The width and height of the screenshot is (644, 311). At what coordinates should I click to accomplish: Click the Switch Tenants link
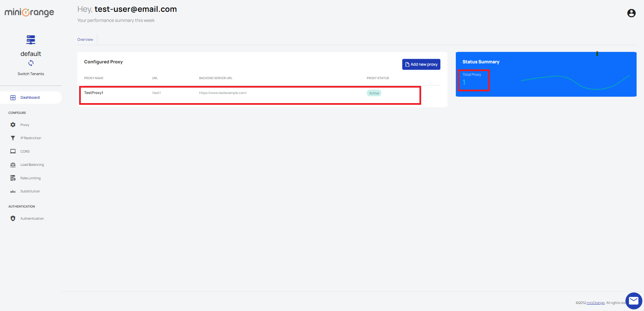31,74
